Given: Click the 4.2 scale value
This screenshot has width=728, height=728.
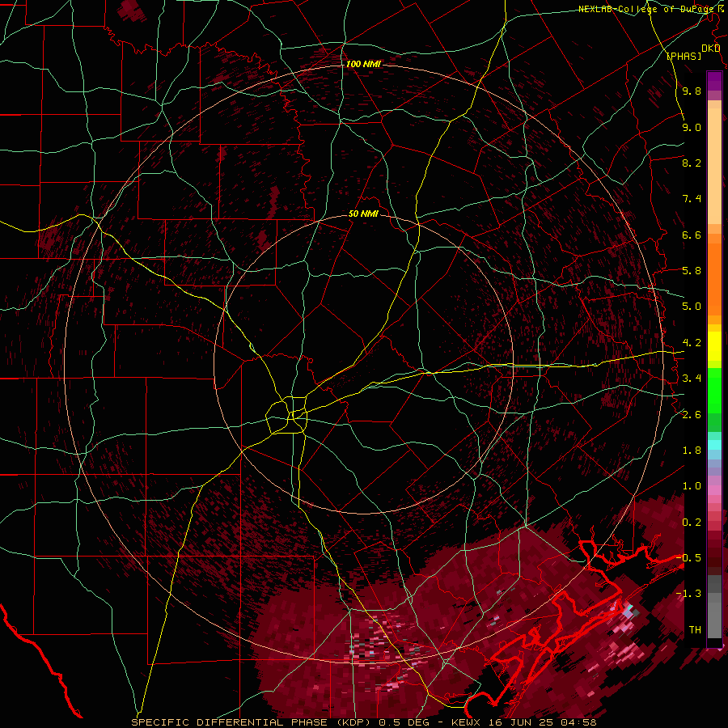Looking at the screenshot, I should pos(692,343).
